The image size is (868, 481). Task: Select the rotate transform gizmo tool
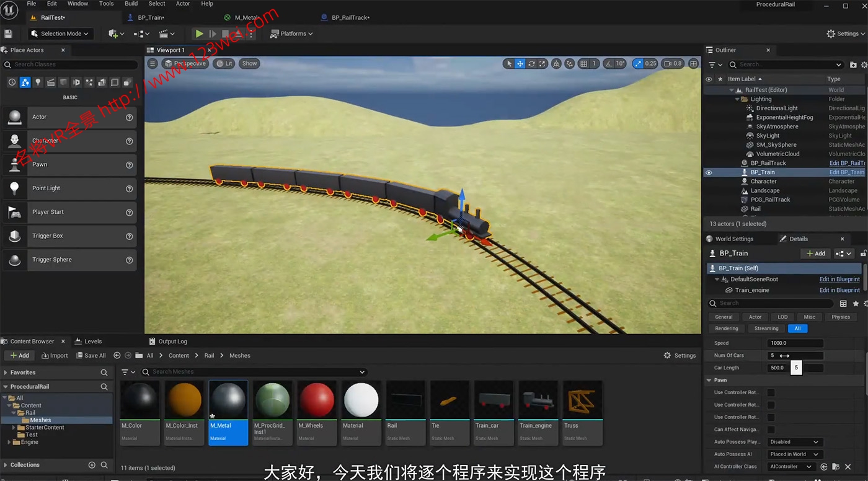click(x=531, y=63)
